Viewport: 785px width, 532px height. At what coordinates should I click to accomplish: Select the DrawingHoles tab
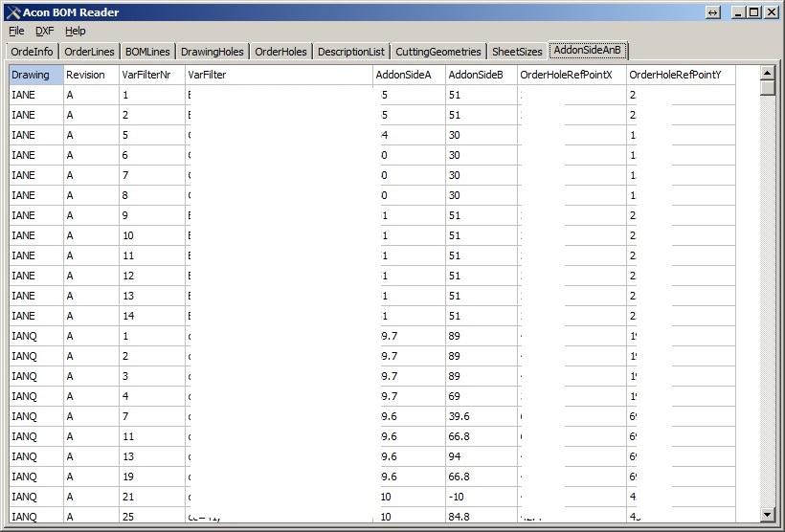213,52
